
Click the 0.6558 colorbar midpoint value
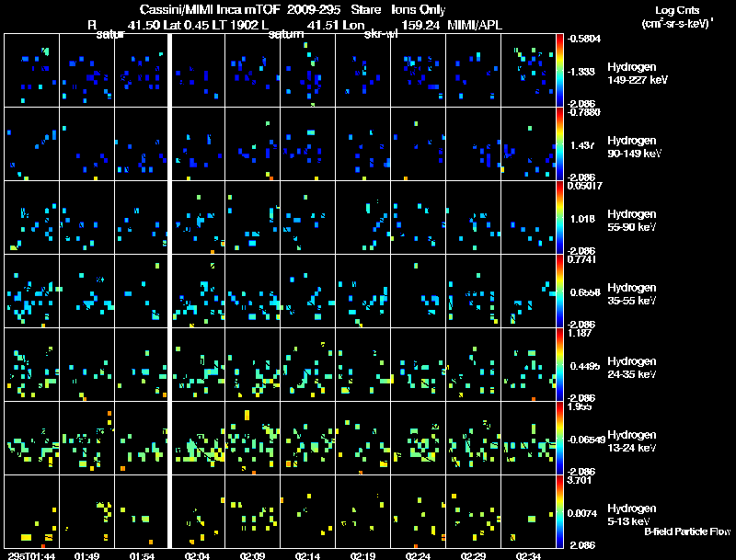click(x=585, y=292)
